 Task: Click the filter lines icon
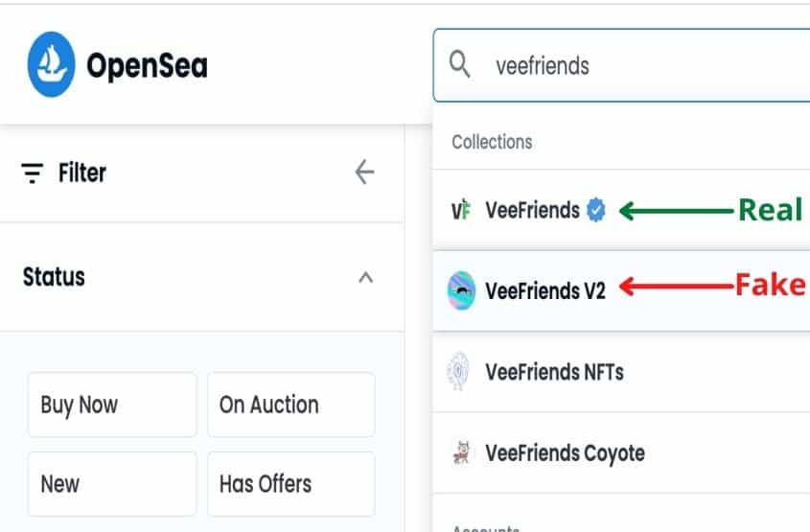[x=32, y=173]
